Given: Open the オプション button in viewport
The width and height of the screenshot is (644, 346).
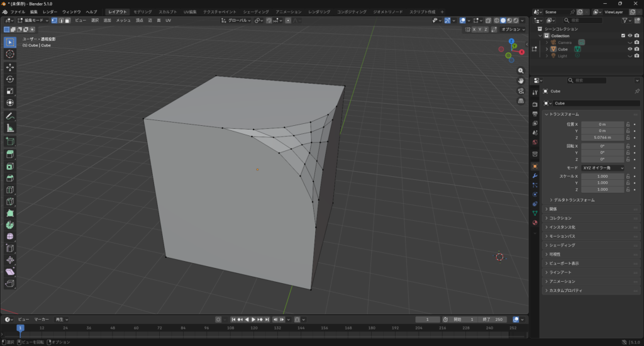Looking at the screenshot, I should (x=513, y=29).
